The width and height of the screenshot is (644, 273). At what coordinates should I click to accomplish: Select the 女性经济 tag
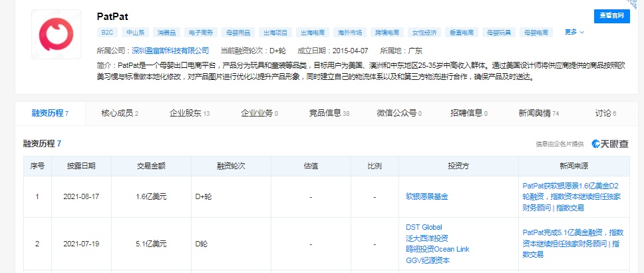[x=424, y=33]
